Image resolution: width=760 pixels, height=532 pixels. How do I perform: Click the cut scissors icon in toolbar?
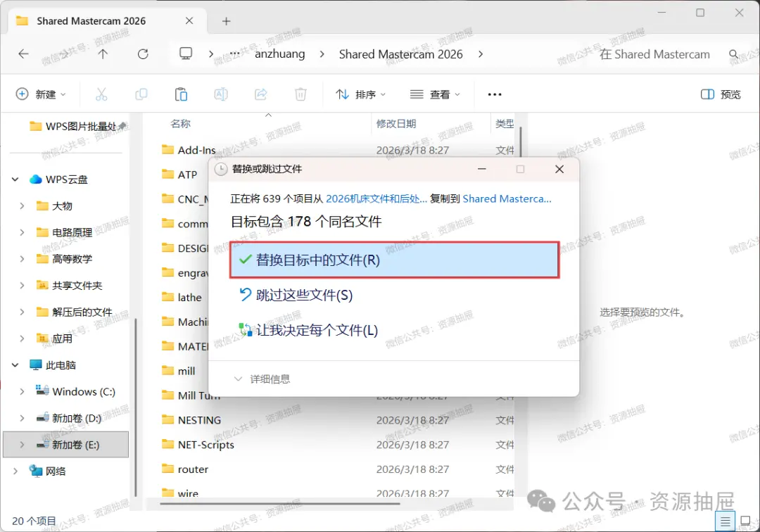[101, 94]
